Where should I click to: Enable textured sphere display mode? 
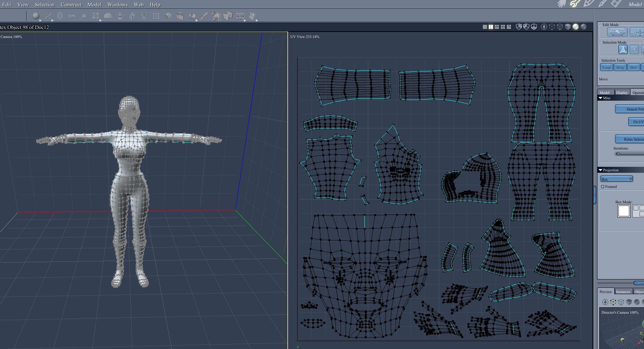coord(584,27)
